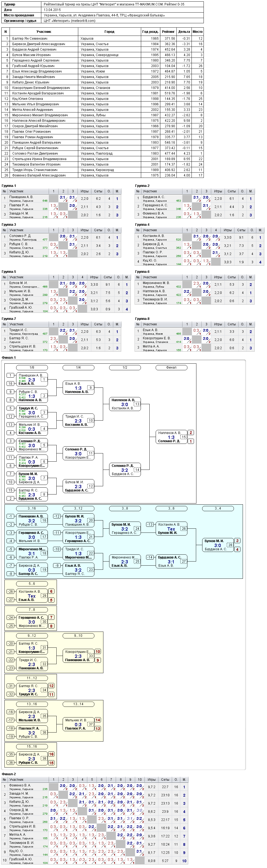This screenshot has height=868, width=267.
Task: Select participant Мироненко Михаил Владимирович
Action: 40,115
